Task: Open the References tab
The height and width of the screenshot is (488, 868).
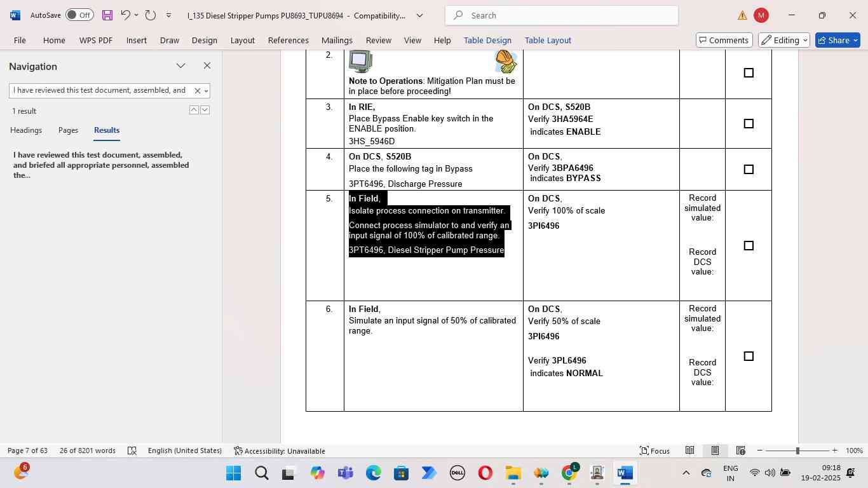Action: (x=288, y=40)
